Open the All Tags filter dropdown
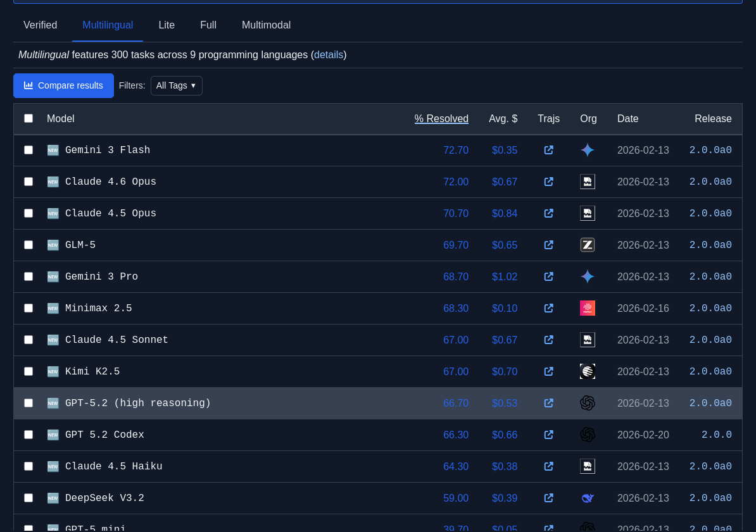This screenshot has height=532, width=756. tap(176, 85)
